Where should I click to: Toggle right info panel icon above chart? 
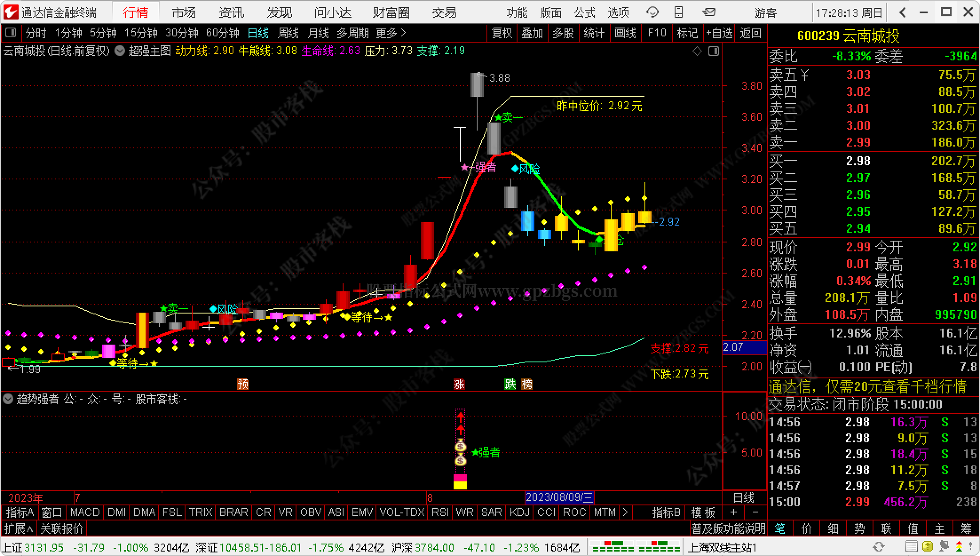pos(714,52)
